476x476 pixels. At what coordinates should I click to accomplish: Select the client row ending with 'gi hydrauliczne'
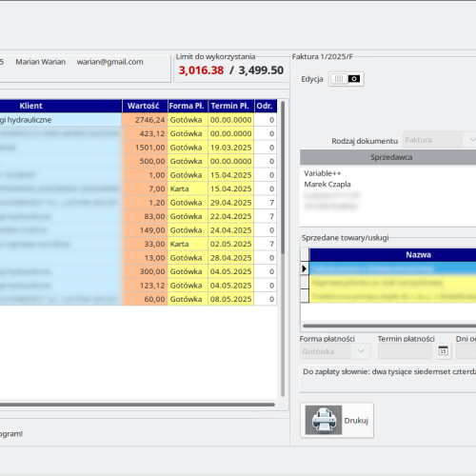[60, 120]
